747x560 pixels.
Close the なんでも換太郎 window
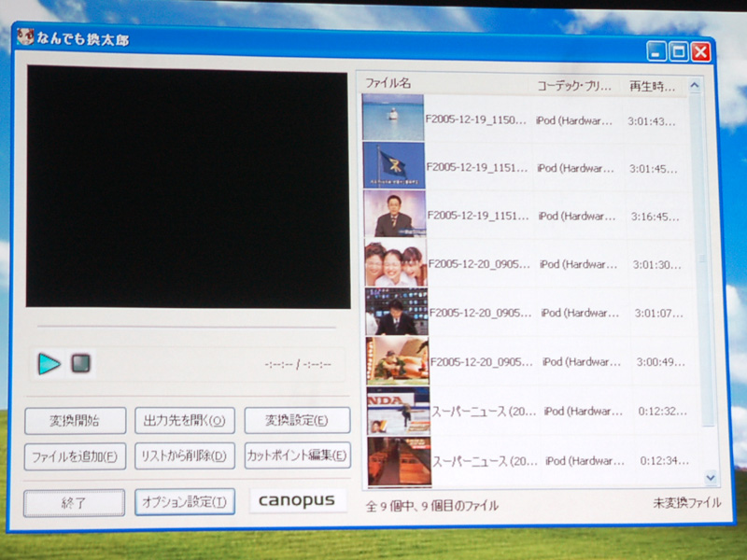tap(701, 52)
